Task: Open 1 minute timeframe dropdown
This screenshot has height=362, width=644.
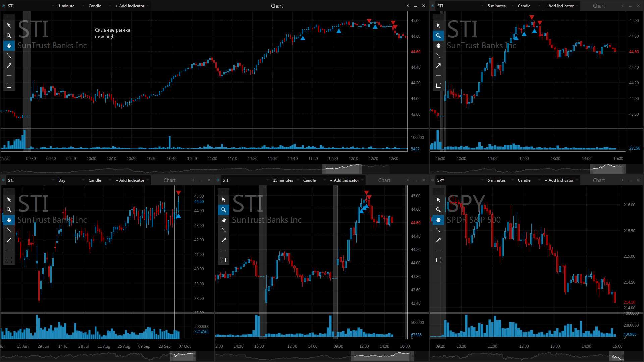Action: point(71,6)
